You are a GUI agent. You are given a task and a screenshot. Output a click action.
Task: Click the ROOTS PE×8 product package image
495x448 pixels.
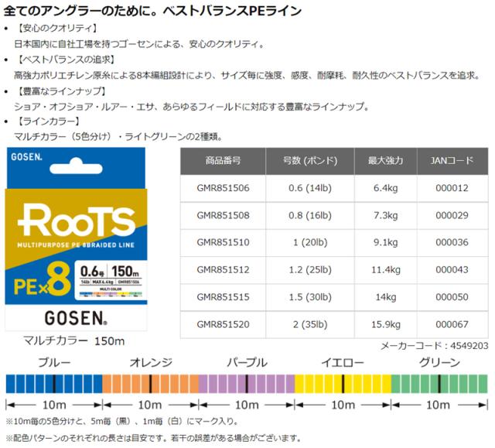point(76,239)
